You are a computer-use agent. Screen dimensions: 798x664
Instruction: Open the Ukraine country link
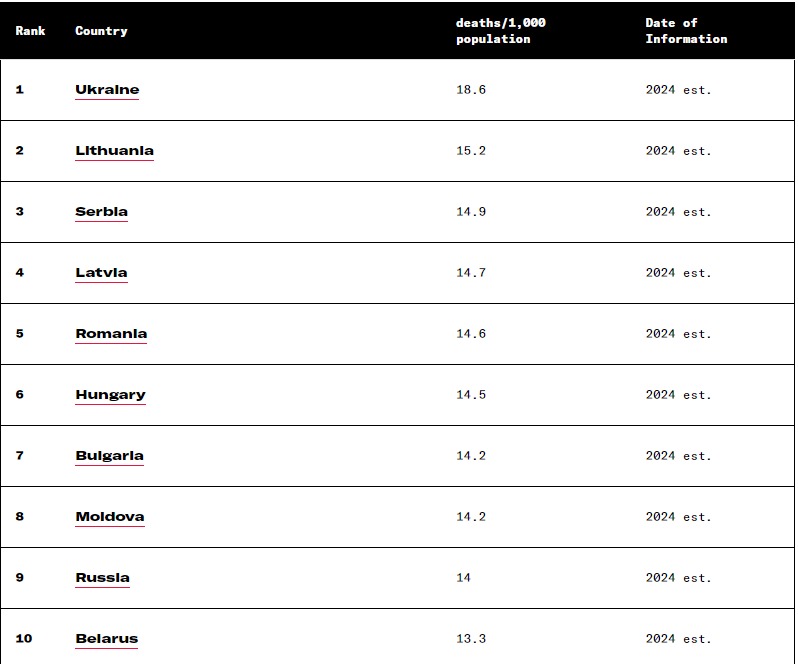coord(107,90)
